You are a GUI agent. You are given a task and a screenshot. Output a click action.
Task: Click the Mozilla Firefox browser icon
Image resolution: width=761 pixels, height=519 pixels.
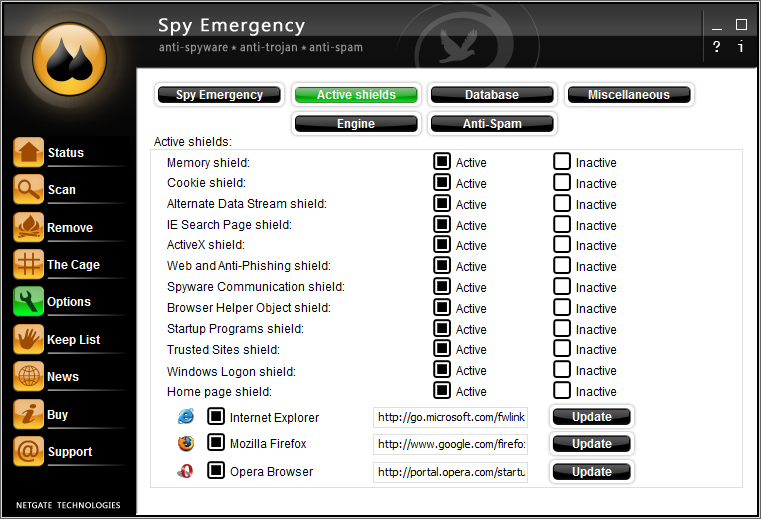pos(185,443)
